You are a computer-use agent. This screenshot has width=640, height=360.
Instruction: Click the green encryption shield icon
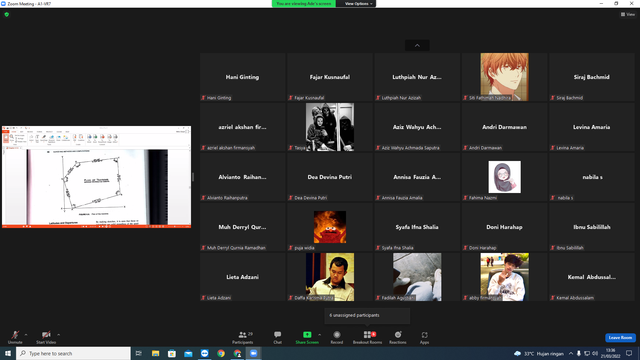click(7, 14)
